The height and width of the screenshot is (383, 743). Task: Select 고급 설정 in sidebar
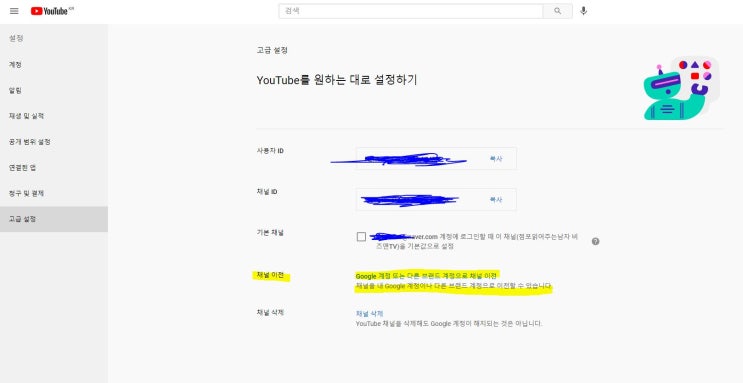pos(54,219)
